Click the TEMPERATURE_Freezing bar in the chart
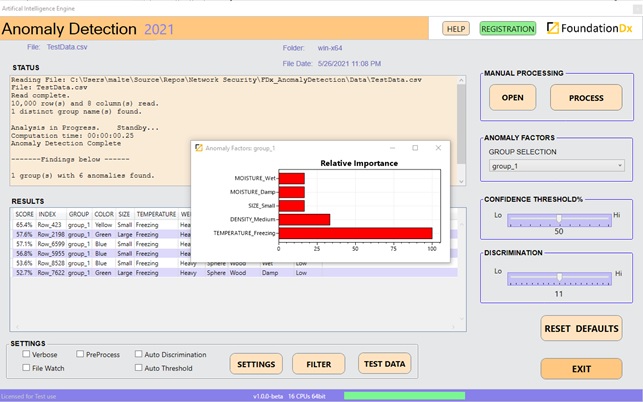The width and height of the screenshot is (643, 402). 356,233
